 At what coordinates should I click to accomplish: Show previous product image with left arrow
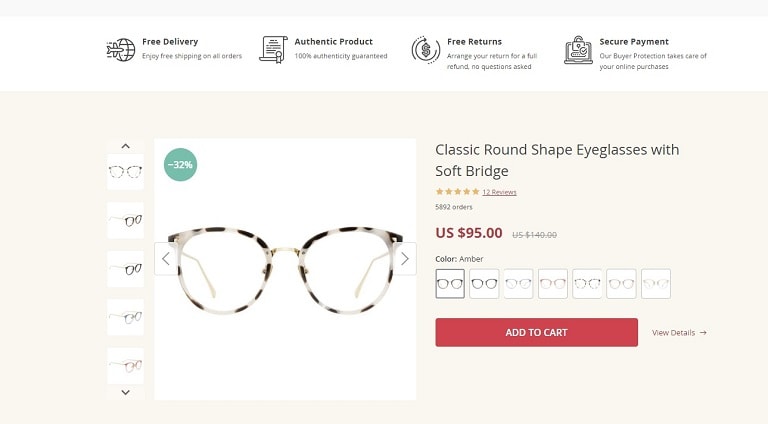[166, 259]
